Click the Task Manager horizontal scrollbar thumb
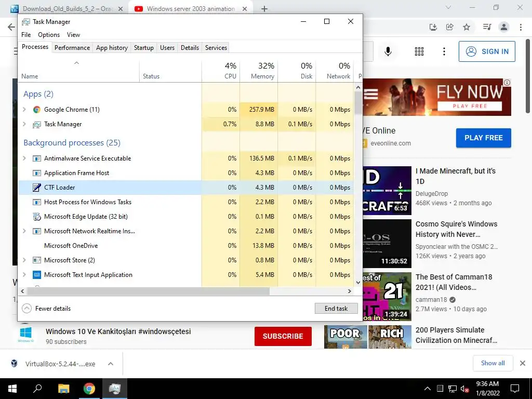 [x=148, y=291]
